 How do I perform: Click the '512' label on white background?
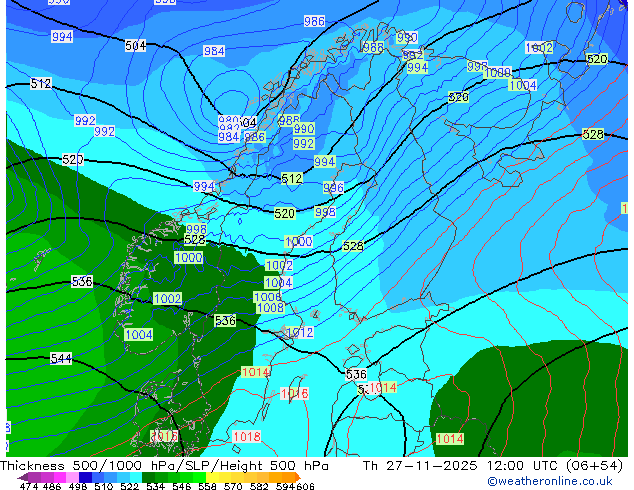point(41,84)
